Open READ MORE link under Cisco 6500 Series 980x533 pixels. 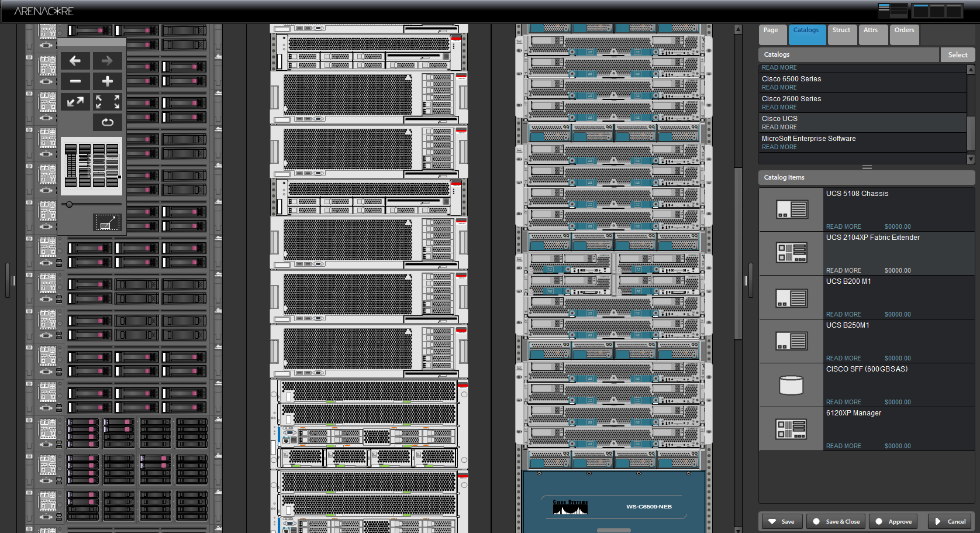pyautogui.click(x=779, y=88)
